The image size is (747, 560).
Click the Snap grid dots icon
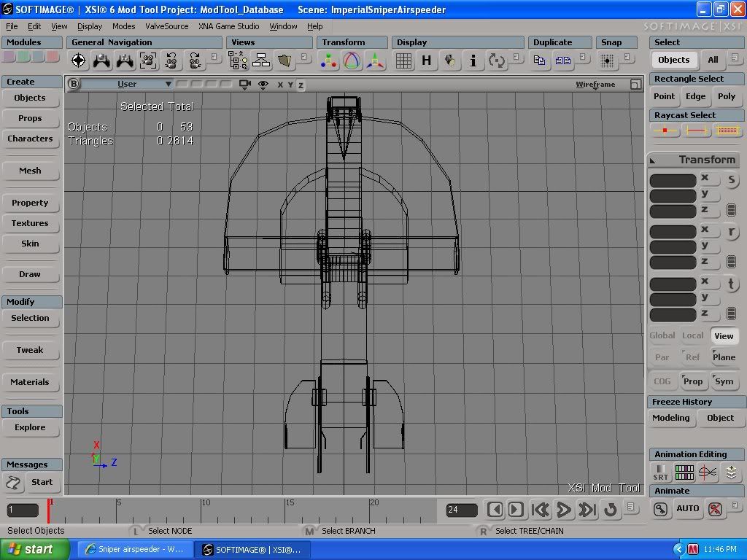click(x=607, y=61)
